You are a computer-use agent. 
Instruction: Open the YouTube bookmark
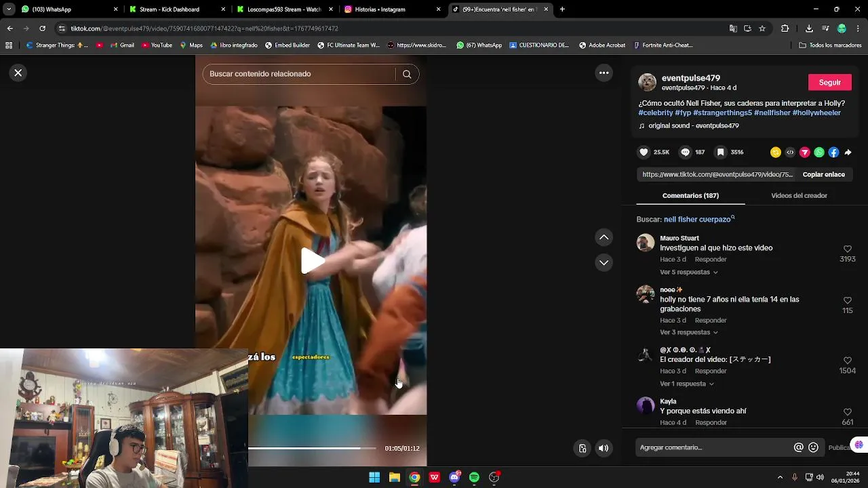(x=157, y=45)
